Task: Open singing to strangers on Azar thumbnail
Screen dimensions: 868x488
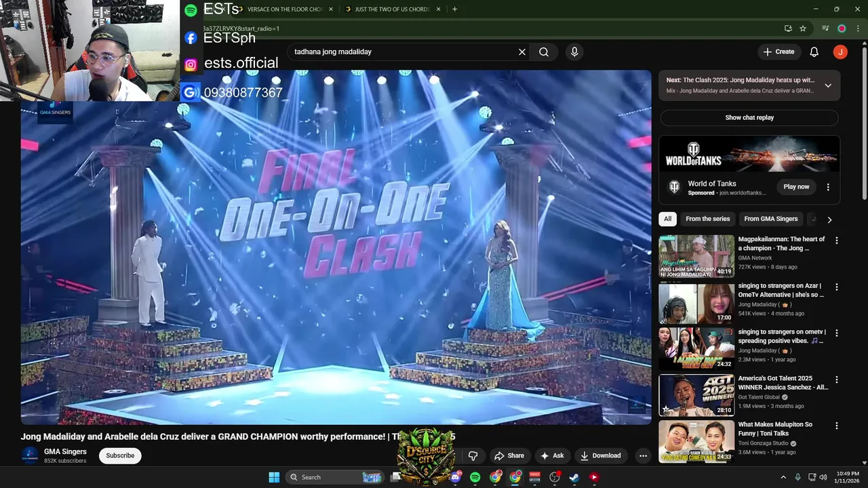Action: 696,303
